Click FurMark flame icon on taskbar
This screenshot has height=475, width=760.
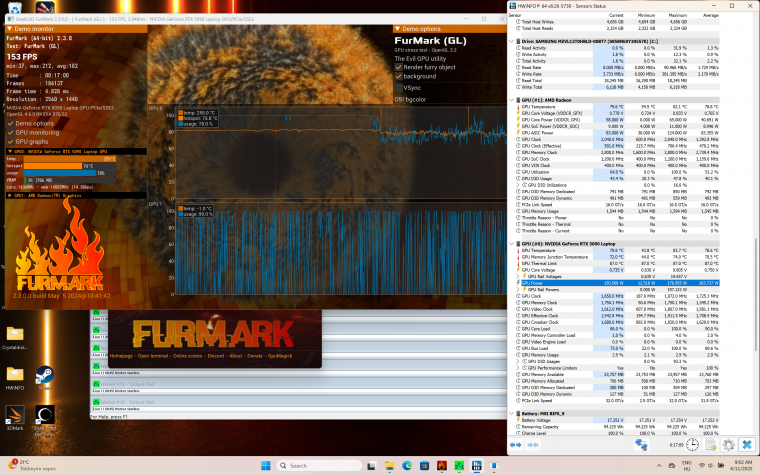click(442, 466)
